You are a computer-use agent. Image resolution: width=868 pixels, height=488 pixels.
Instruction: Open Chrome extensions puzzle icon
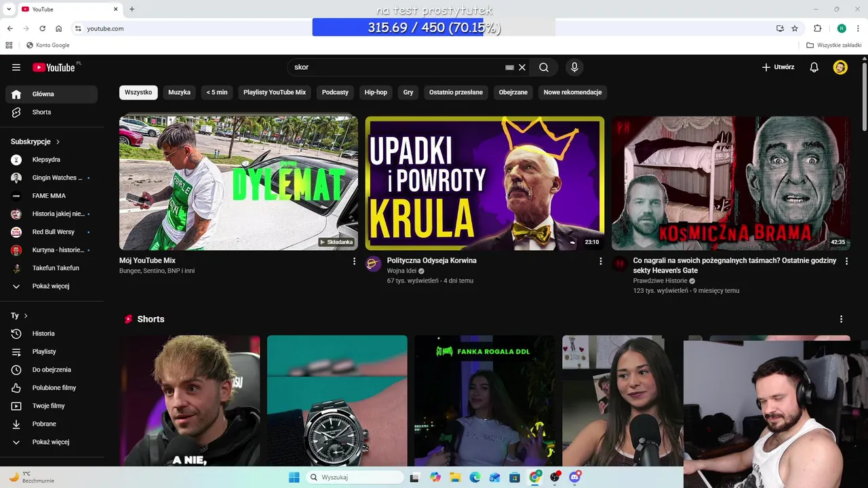817,28
